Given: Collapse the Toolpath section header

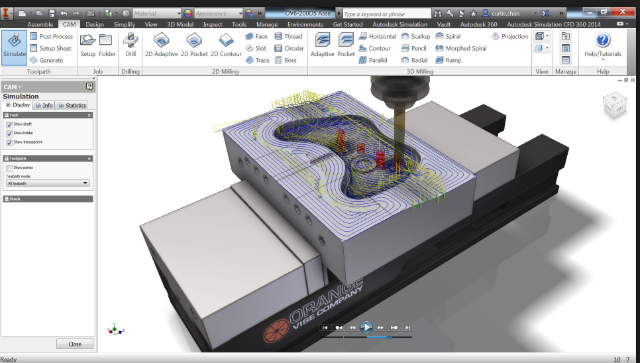Looking at the screenshot, I should click(48, 158).
